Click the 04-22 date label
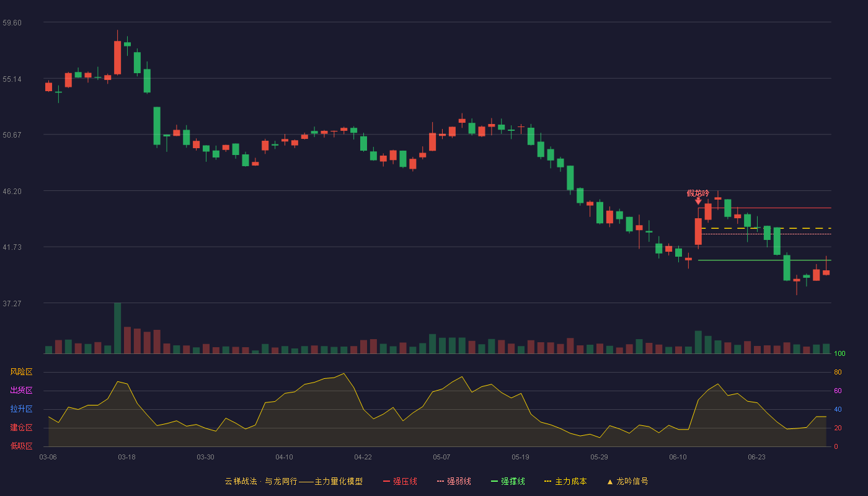 pyautogui.click(x=363, y=457)
